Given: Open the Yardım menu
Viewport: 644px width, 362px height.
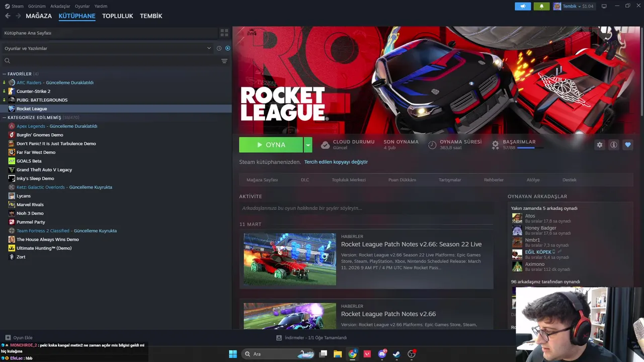Looking at the screenshot, I should [101, 6].
